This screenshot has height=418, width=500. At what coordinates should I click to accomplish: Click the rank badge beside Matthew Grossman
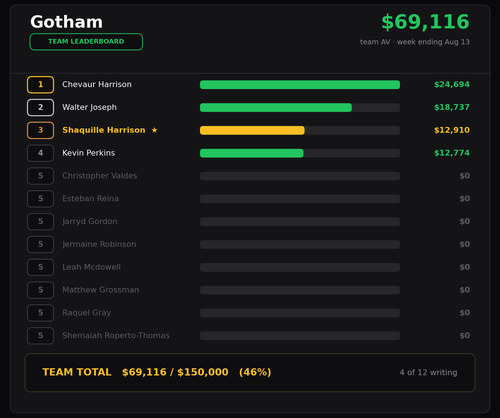[40, 290]
